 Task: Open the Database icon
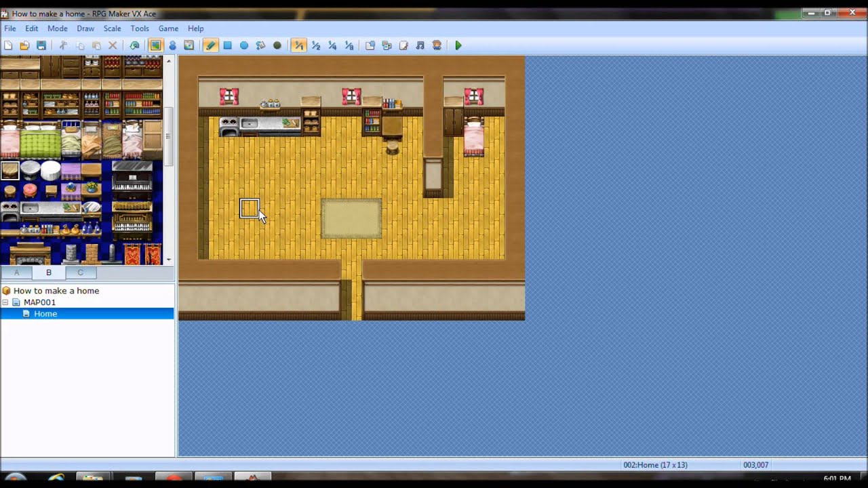pyautogui.click(x=370, y=45)
